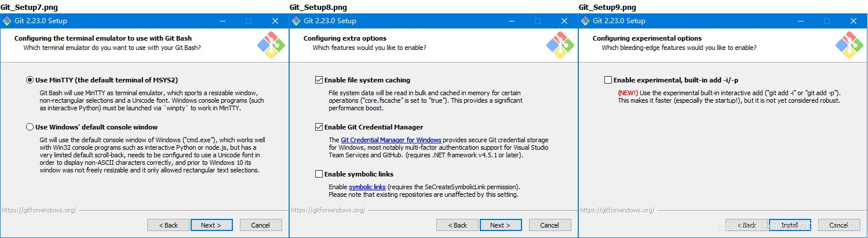Viewport: 868px width, 238px height.
Task: Cancel the terminal emulator setup dialog
Action: (x=260, y=225)
